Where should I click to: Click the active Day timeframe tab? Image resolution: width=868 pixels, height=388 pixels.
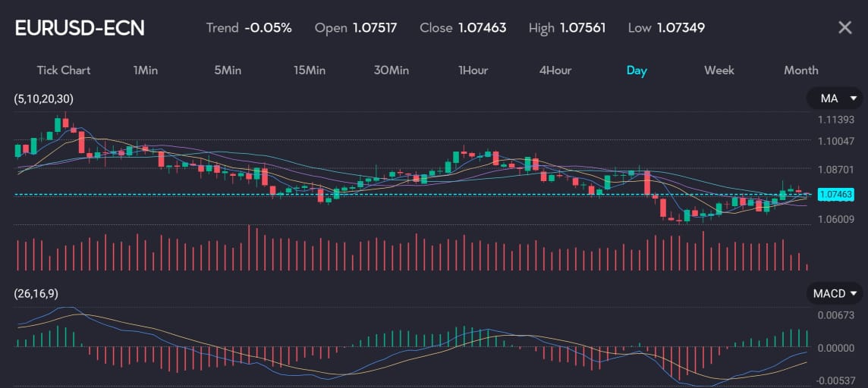[637, 70]
